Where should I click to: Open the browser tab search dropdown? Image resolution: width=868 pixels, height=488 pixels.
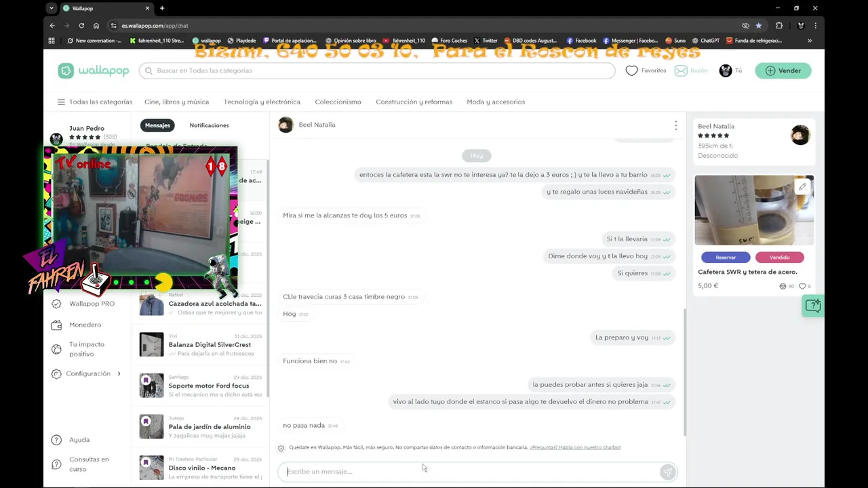click(52, 8)
